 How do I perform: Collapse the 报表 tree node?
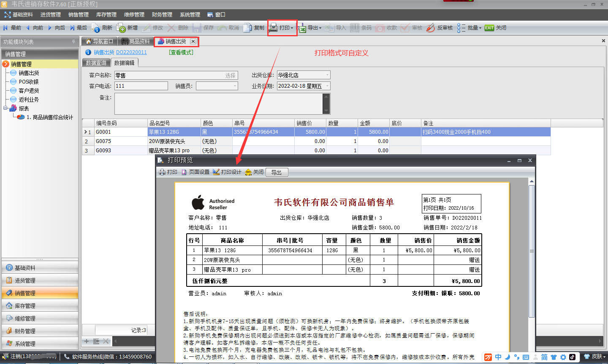point(5,108)
